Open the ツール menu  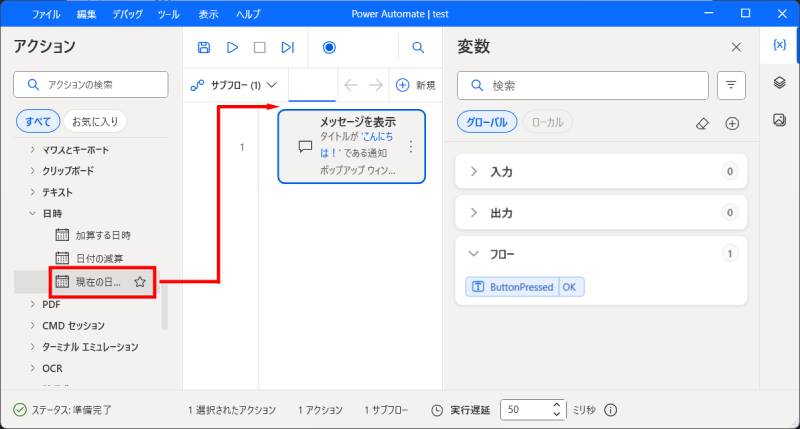(168, 14)
